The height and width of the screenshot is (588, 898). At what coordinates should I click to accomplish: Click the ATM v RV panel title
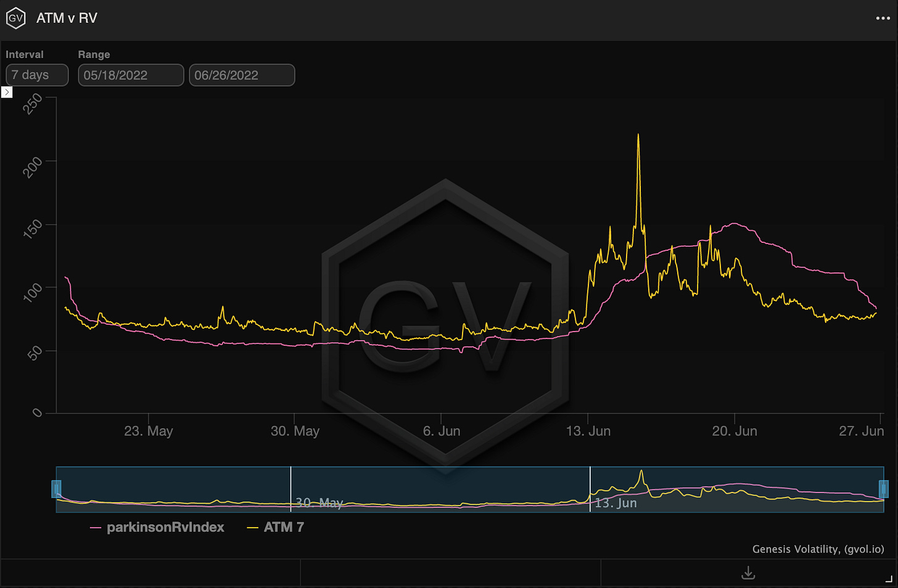pos(67,18)
